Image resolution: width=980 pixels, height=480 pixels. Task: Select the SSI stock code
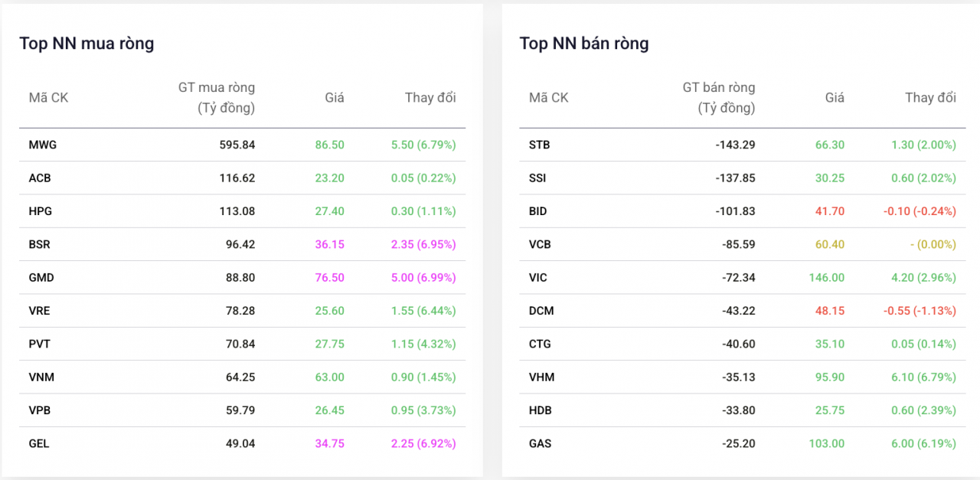pos(538,178)
